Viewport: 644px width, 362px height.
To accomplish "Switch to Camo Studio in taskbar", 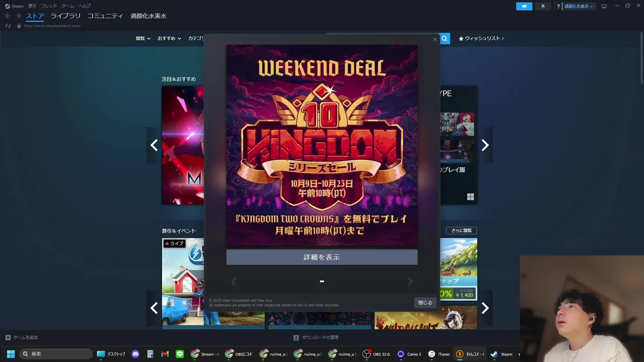I will [x=409, y=354].
